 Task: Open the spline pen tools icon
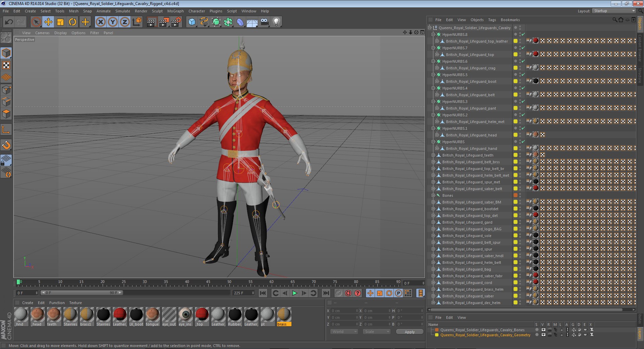(x=204, y=22)
